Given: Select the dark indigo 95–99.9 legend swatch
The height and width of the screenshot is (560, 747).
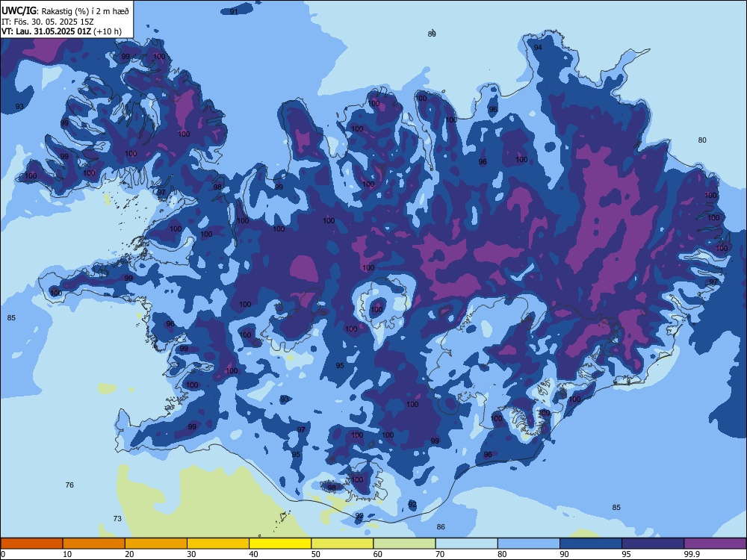Looking at the screenshot, I should click(x=653, y=544).
